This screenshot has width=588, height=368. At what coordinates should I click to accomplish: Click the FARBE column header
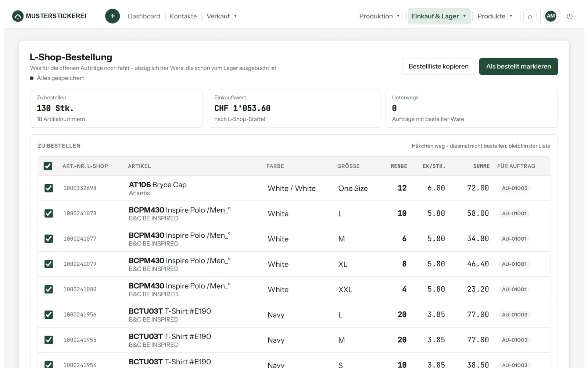click(x=275, y=166)
